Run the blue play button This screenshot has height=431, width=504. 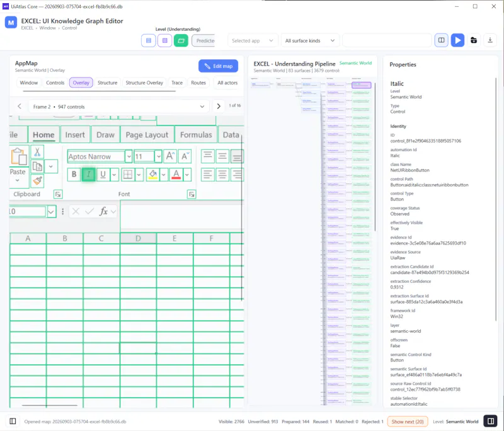(457, 40)
